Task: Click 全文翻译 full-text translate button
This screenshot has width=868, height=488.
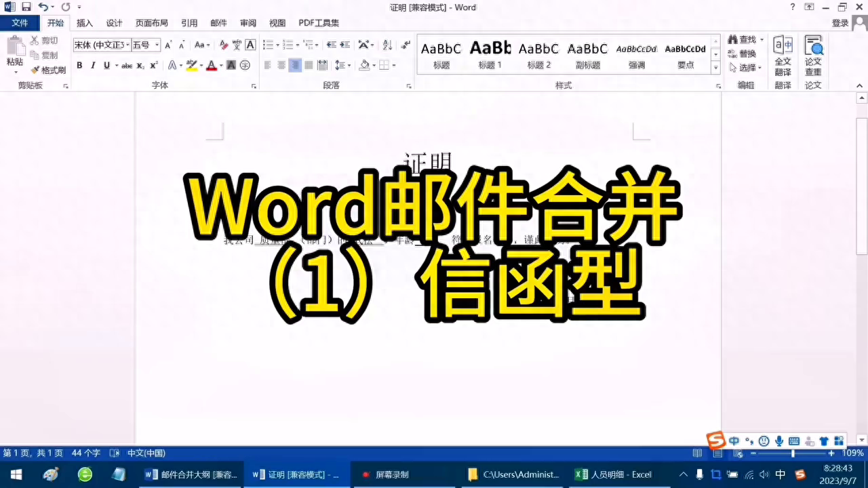Action: pyautogui.click(x=783, y=56)
